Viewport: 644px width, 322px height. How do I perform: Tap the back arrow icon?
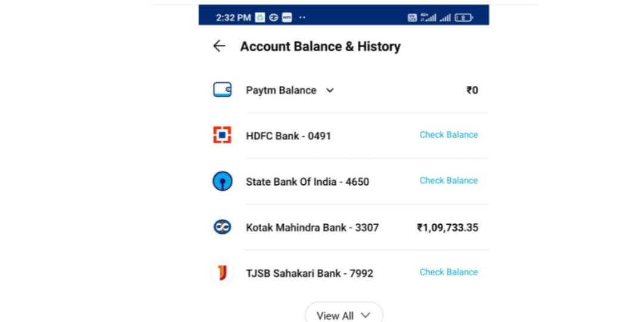pyautogui.click(x=219, y=47)
